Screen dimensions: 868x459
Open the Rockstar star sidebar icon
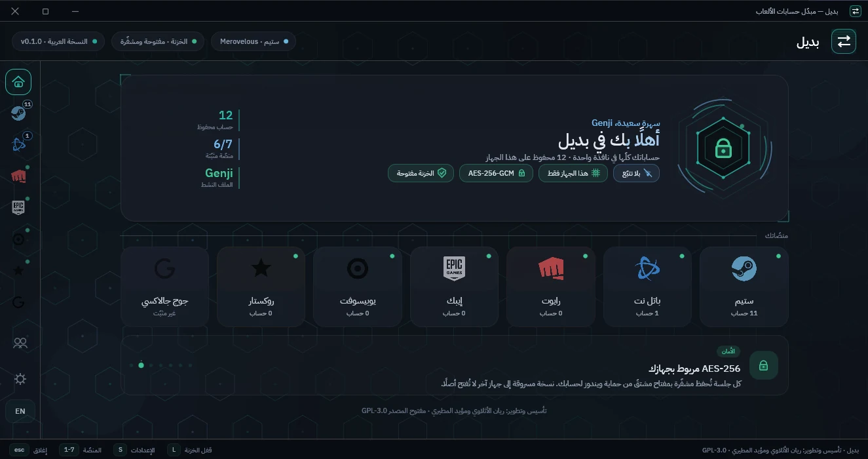coord(18,271)
